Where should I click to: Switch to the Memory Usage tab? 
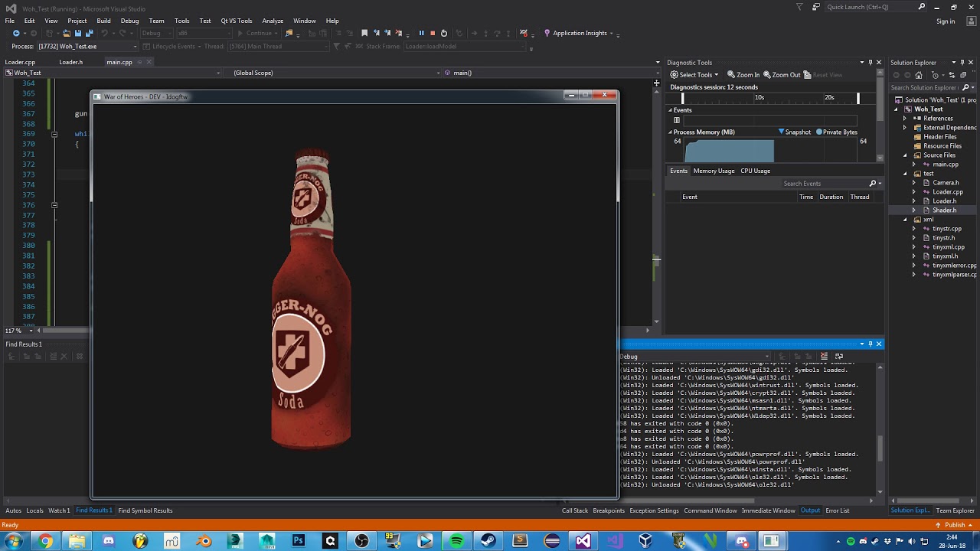714,171
